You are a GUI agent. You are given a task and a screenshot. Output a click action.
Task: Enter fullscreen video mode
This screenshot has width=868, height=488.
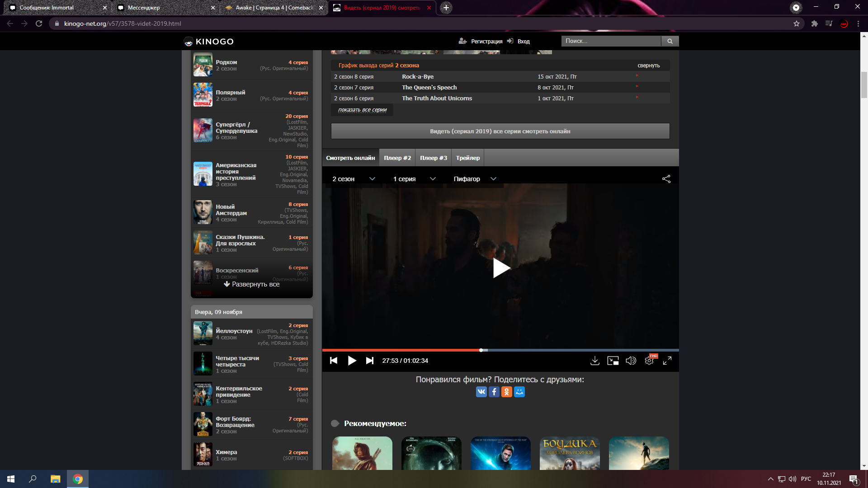click(667, 361)
